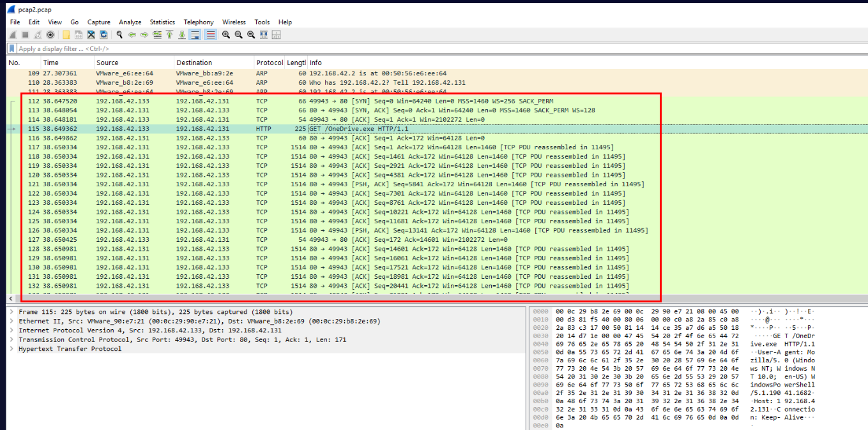Screen dimensions: 868x430
Task: Click the display filter bookmark icon
Action: click(12, 48)
